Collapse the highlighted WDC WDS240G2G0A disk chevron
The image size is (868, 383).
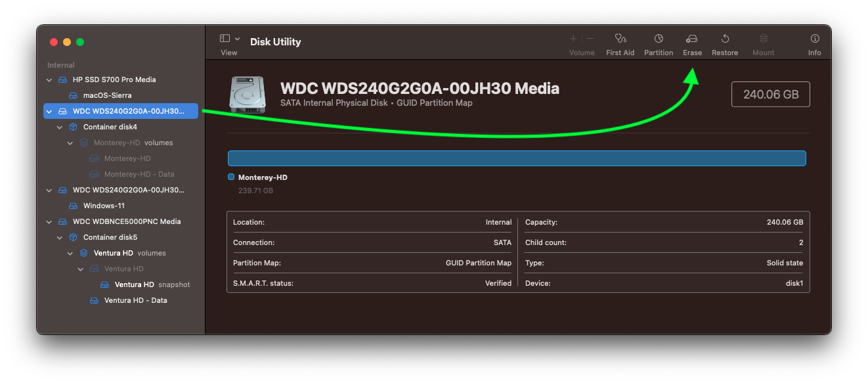pos(49,111)
